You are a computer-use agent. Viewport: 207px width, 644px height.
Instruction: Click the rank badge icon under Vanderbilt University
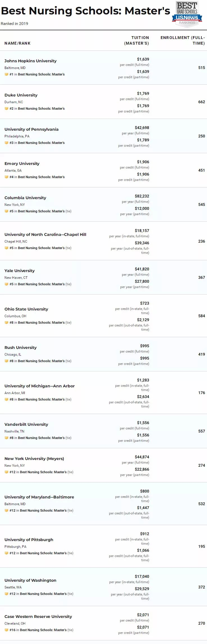(x=6, y=438)
